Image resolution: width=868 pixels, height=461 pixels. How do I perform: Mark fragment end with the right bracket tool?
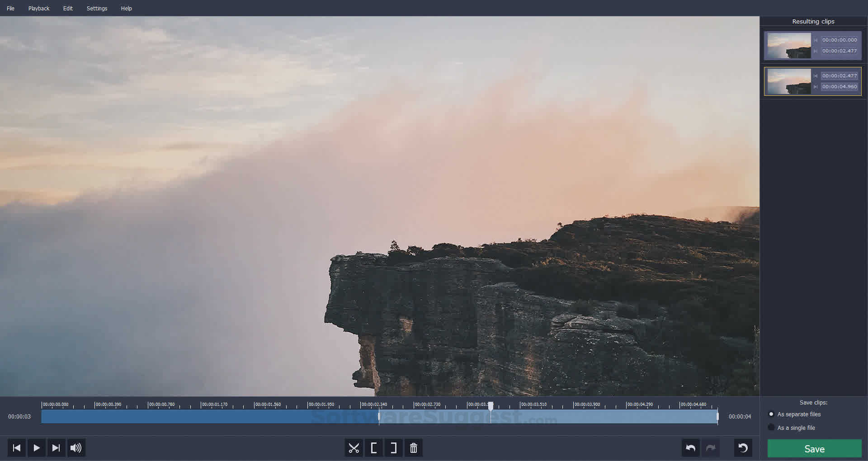393,448
